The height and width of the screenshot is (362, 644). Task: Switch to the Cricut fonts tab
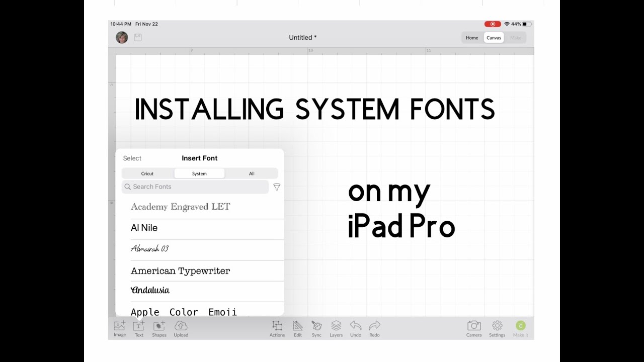point(147,173)
